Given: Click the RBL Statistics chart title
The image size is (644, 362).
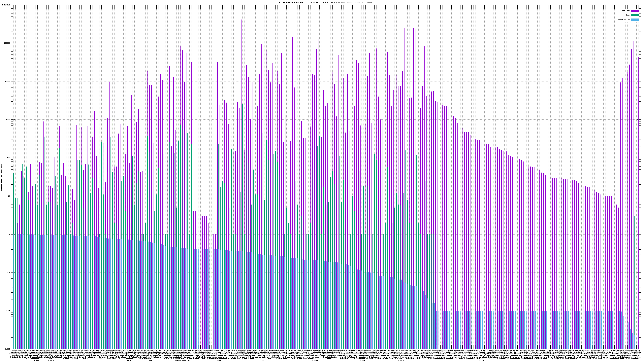Looking at the screenshot, I should 325,2.
